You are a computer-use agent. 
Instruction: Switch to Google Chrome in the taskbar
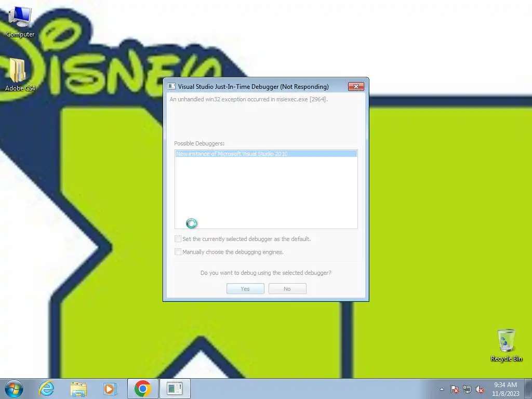pos(142,389)
